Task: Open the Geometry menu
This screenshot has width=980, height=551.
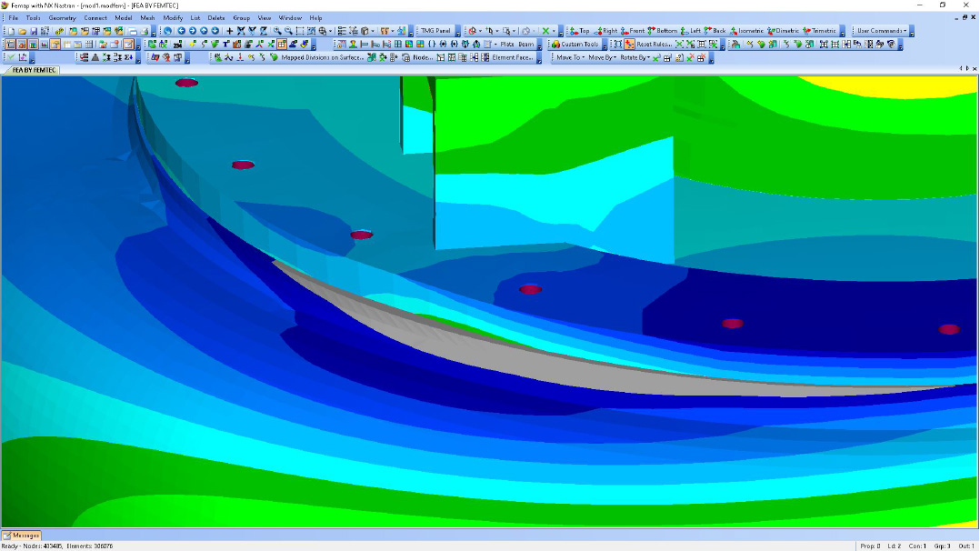Action: point(62,17)
